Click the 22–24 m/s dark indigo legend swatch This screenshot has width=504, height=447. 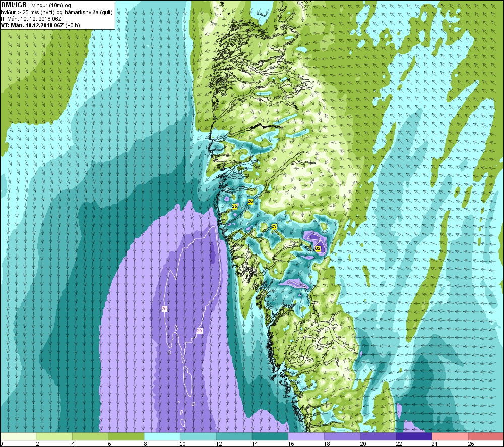click(x=414, y=436)
